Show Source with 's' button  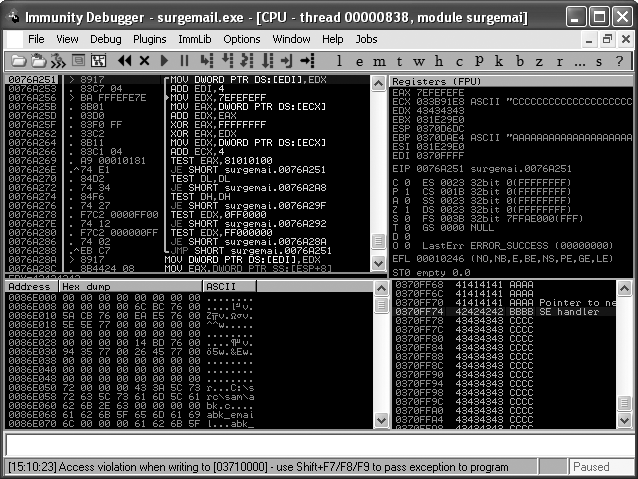point(599,62)
